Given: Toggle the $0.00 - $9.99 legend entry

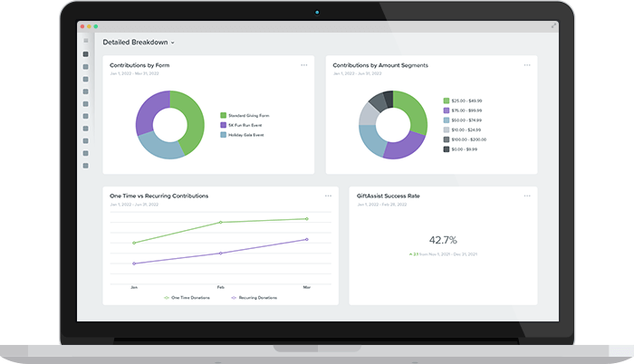Looking at the screenshot, I should point(460,149).
